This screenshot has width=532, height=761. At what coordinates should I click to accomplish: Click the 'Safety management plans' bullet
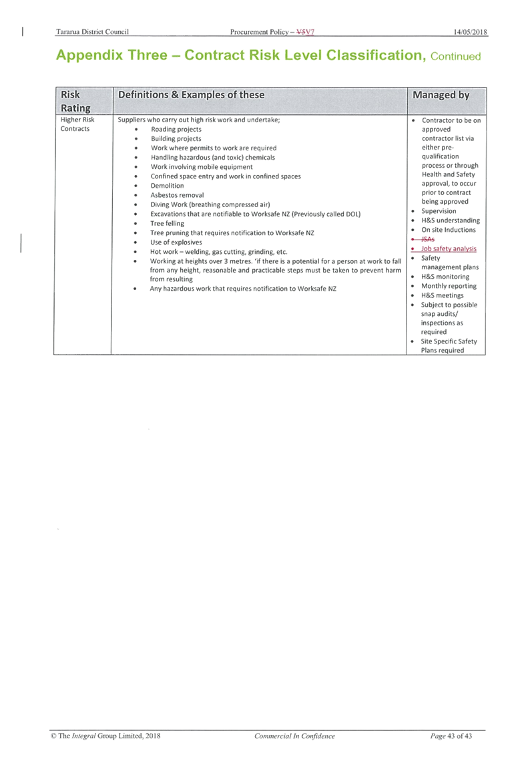pyautogui.click(x=449, y=263)
